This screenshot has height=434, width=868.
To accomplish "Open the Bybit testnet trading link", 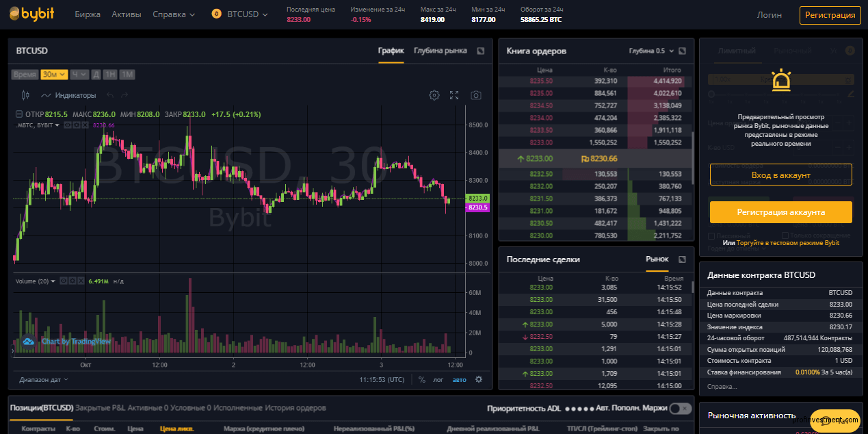I will point(788,243).
